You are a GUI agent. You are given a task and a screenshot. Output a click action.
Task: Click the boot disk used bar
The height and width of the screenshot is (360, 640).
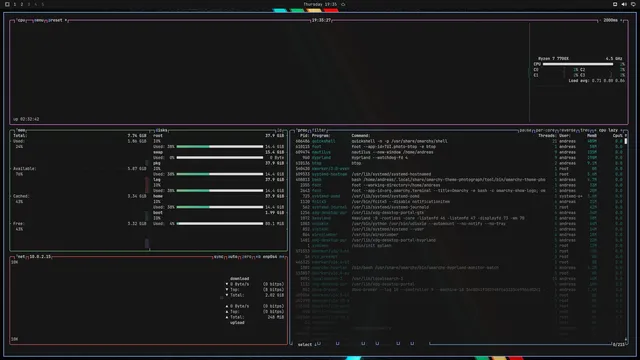220,224
